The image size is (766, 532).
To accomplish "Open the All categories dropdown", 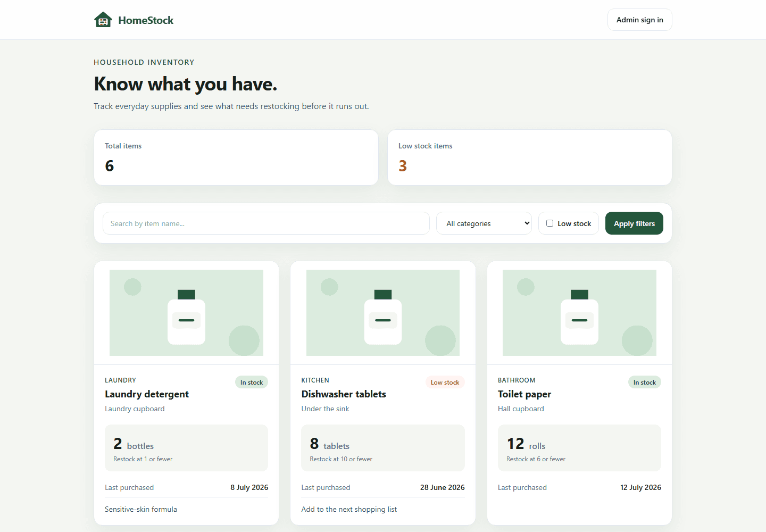I will tap(484, 223).
